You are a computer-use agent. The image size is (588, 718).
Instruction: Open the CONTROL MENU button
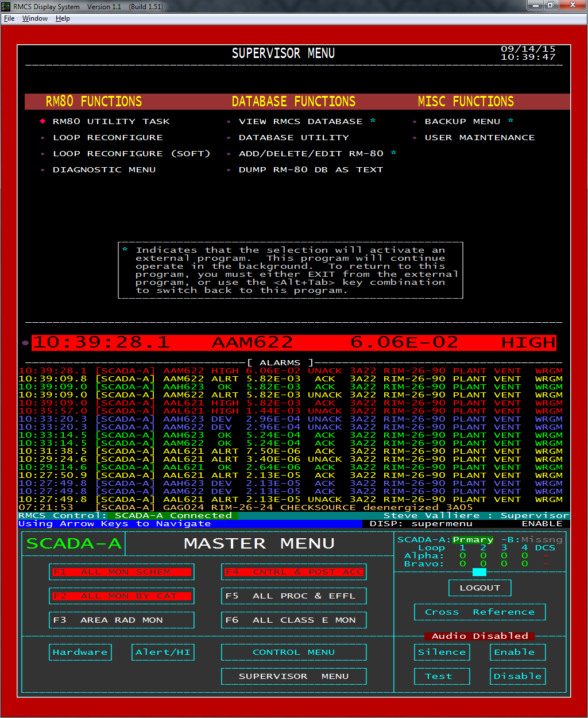pos(293,652)
